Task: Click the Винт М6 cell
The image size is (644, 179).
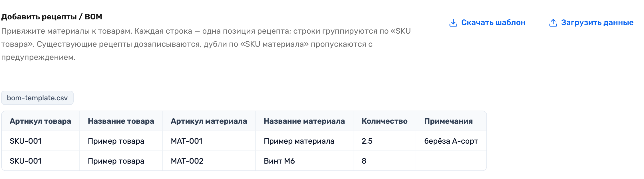Action: (304, 161)
